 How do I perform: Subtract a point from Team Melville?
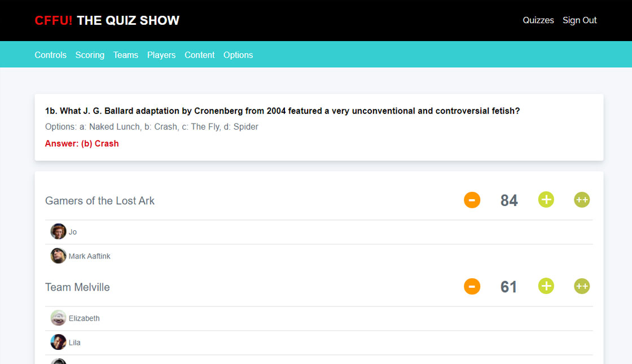tap(472, 286)
